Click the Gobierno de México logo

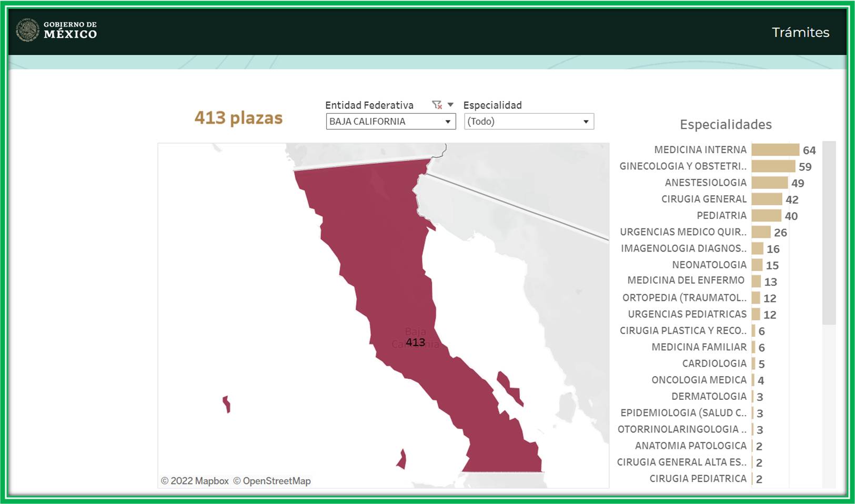point(56,30)
